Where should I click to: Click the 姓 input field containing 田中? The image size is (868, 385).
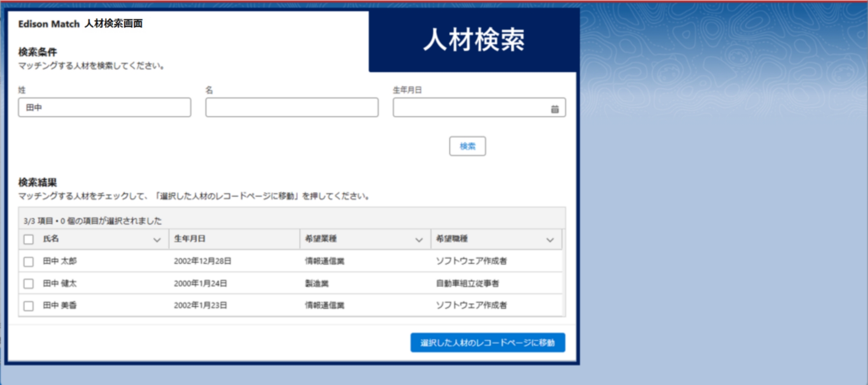pos(104,108)
